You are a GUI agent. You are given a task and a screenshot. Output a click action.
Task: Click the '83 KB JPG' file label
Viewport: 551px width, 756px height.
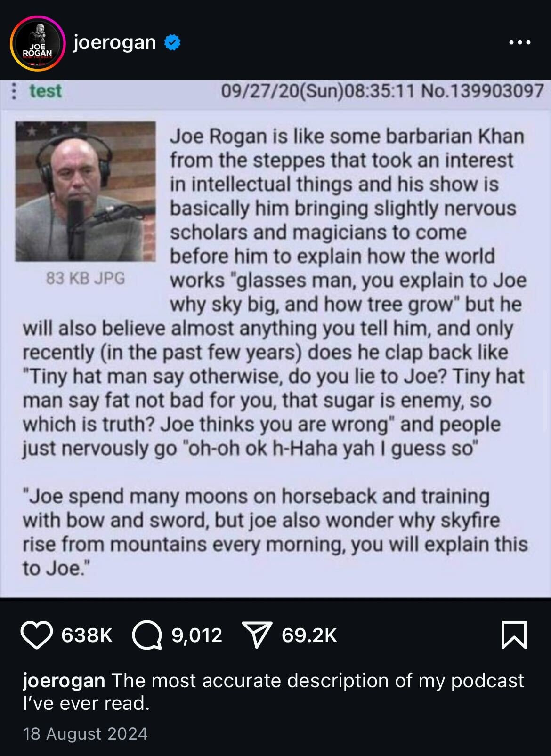click(x=85, y=278)
